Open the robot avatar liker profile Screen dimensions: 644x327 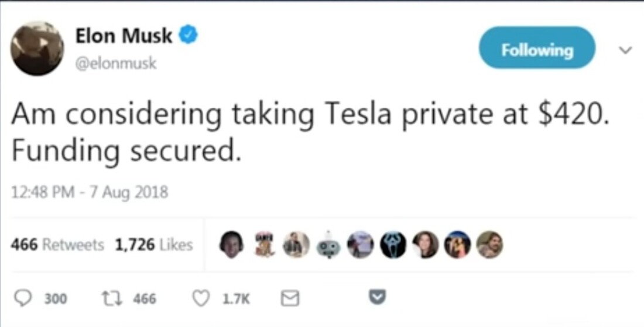coord(328,245)
